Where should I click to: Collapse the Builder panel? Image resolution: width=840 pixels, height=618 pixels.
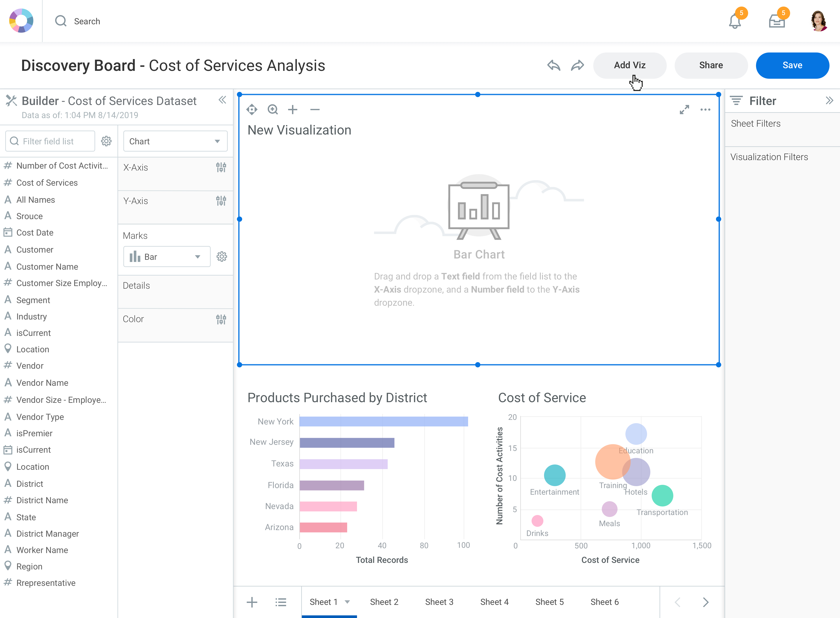[222, 100]
